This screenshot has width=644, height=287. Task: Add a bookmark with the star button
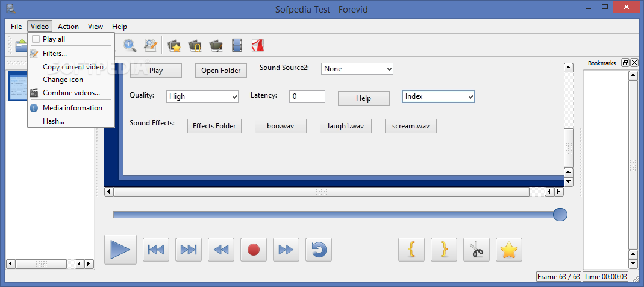(x=509, y=250)
